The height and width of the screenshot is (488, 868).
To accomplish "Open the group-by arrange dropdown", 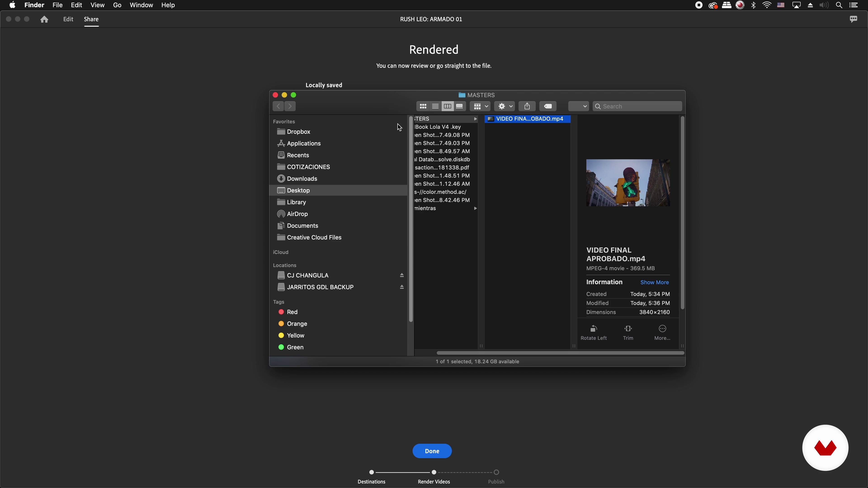I will pyautogui.click(x=481, y=106).
